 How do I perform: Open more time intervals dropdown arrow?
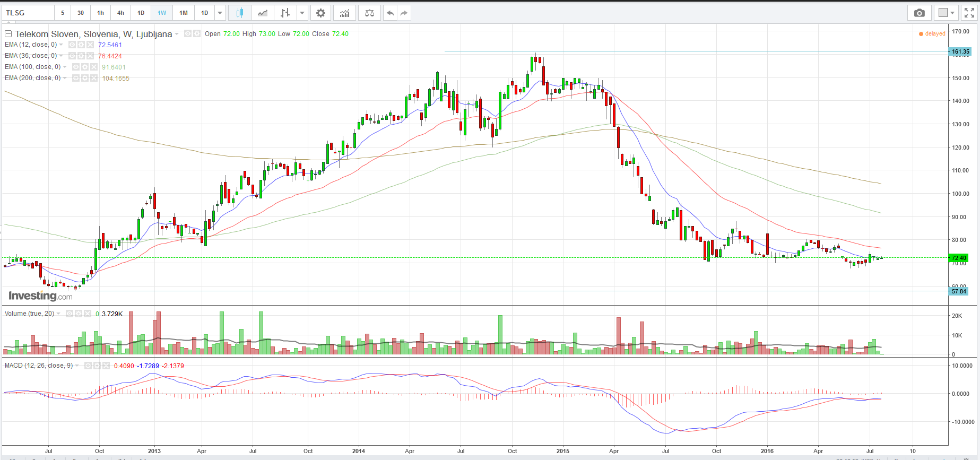[220, 13]
